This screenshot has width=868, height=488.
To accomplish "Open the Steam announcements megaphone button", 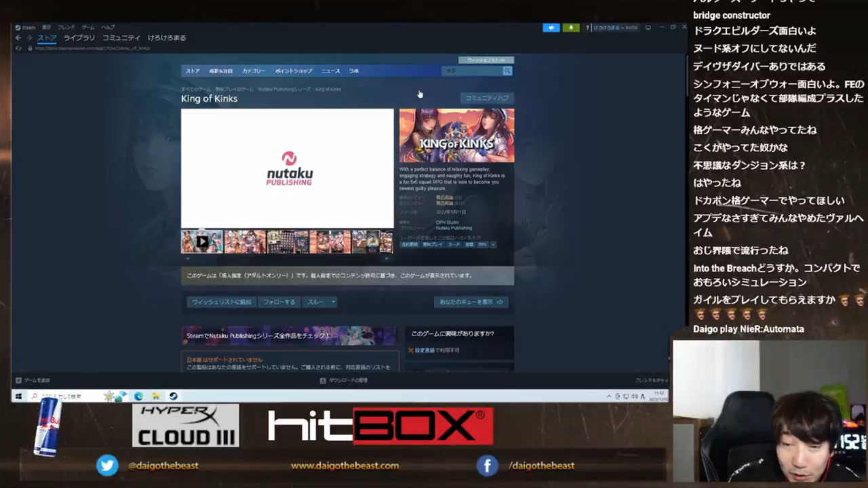I will [x=551, y=28].
